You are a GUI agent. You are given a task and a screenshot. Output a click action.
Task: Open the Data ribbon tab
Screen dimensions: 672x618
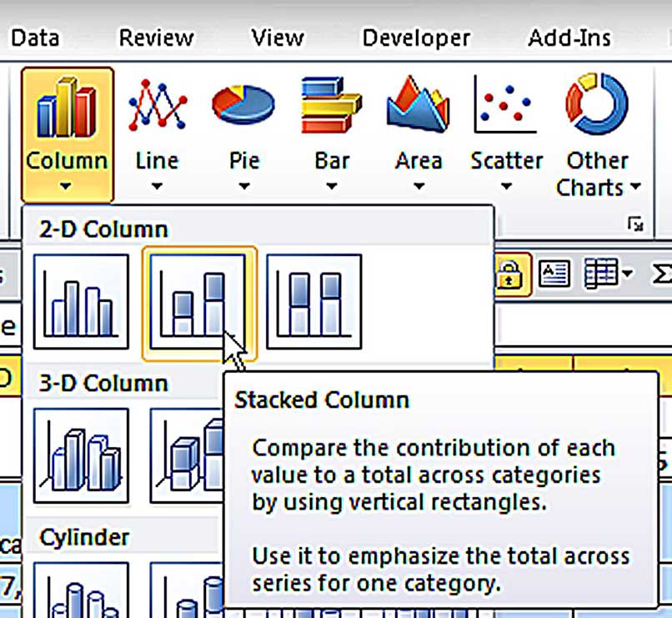click(x=35, y=38)
